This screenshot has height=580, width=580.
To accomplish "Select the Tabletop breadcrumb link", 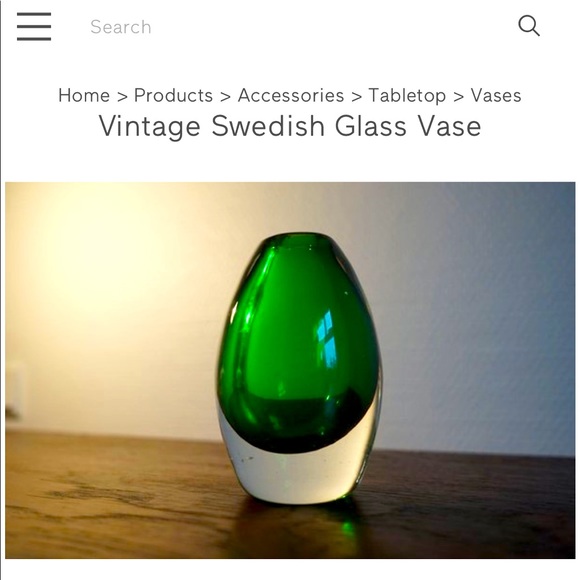I will coord(407,96).
